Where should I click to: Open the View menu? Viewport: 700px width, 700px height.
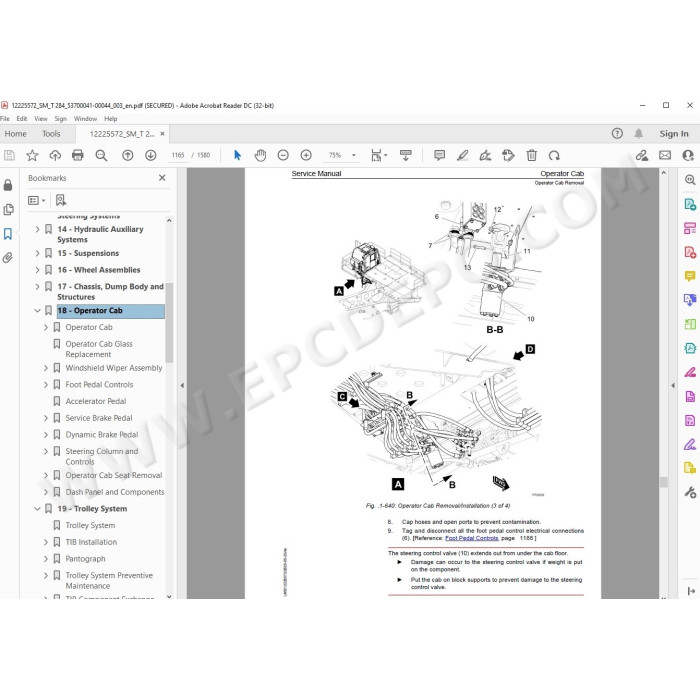click(41, 119)
